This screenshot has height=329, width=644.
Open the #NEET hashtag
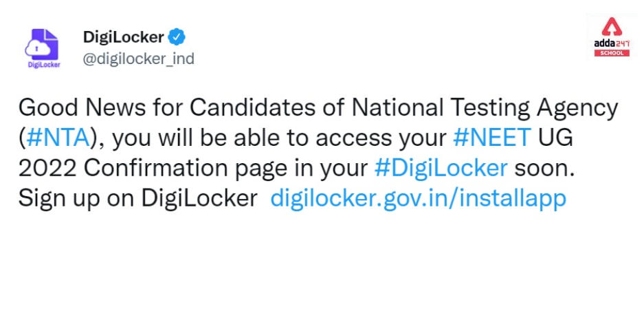click(x=492, y=138)
